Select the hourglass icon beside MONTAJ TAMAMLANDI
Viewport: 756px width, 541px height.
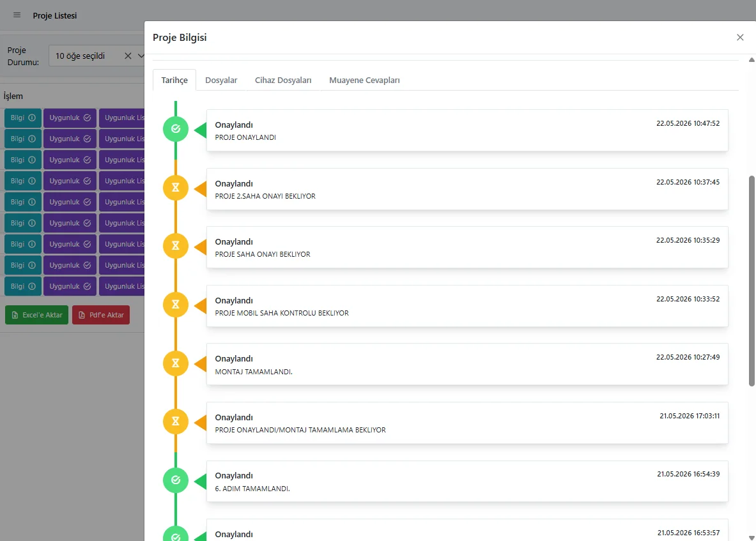pos(176,363)
